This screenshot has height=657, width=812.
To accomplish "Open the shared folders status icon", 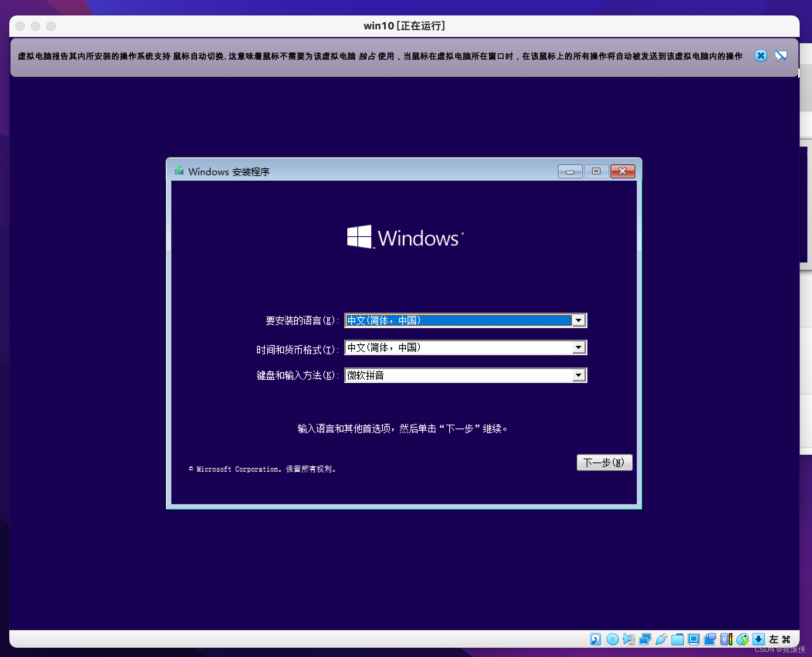I will tap(677, 639).
